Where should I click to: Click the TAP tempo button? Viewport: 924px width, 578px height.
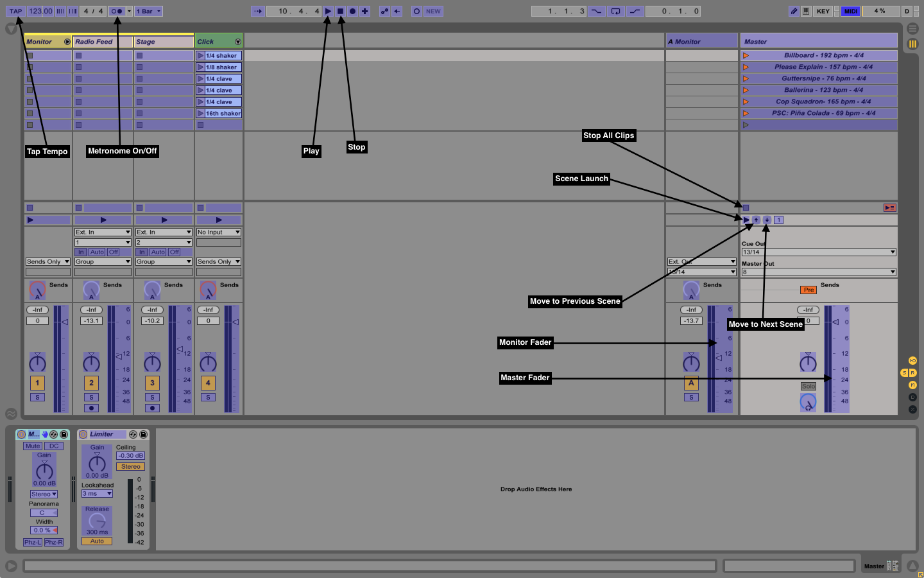(x=15, y=11)
